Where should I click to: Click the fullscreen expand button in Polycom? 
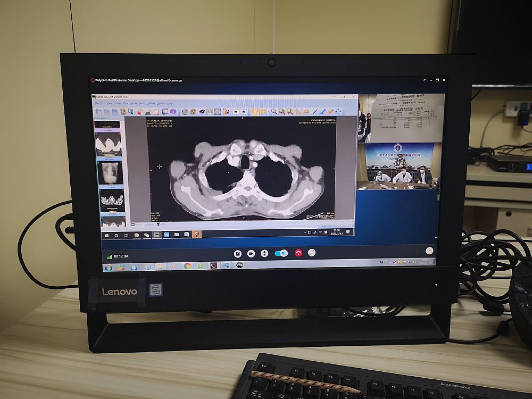311,252
